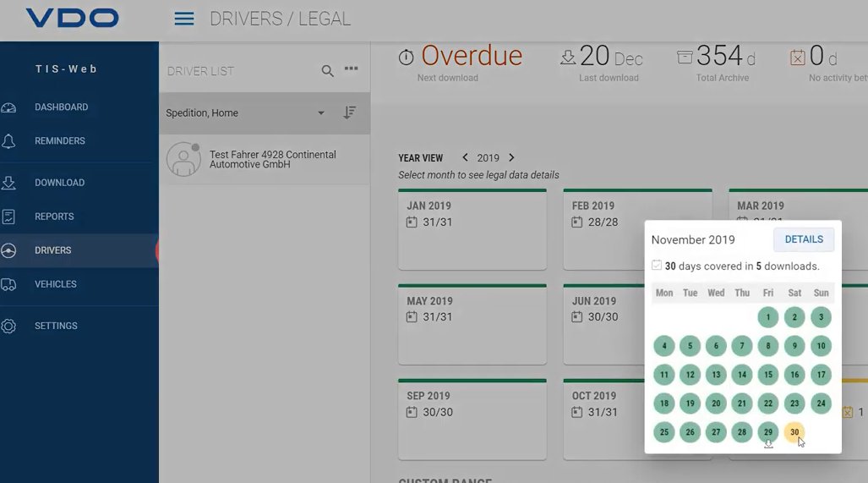The height and width of the screenshot is (483, 868).
Task: Click the VDO logo
Action: [72, 18]
